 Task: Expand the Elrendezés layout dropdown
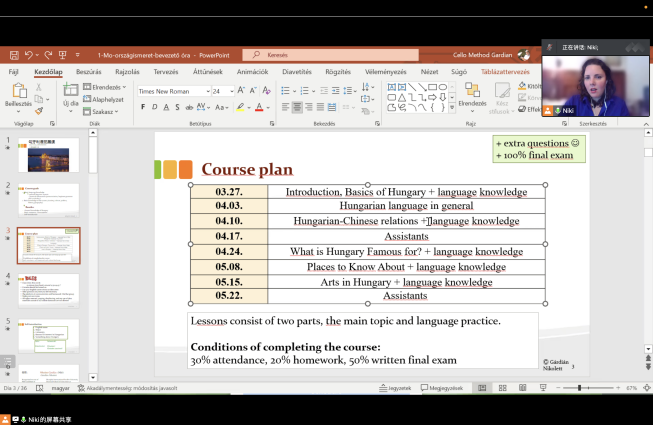tap(105, 87)
